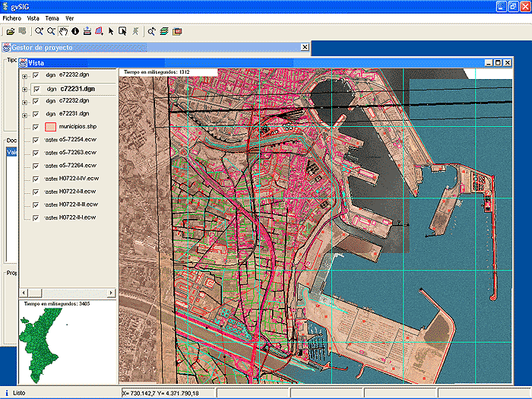Select the zoom out magnifier tool
Viewport: 532px width, 399px height.
click(51, 32)
